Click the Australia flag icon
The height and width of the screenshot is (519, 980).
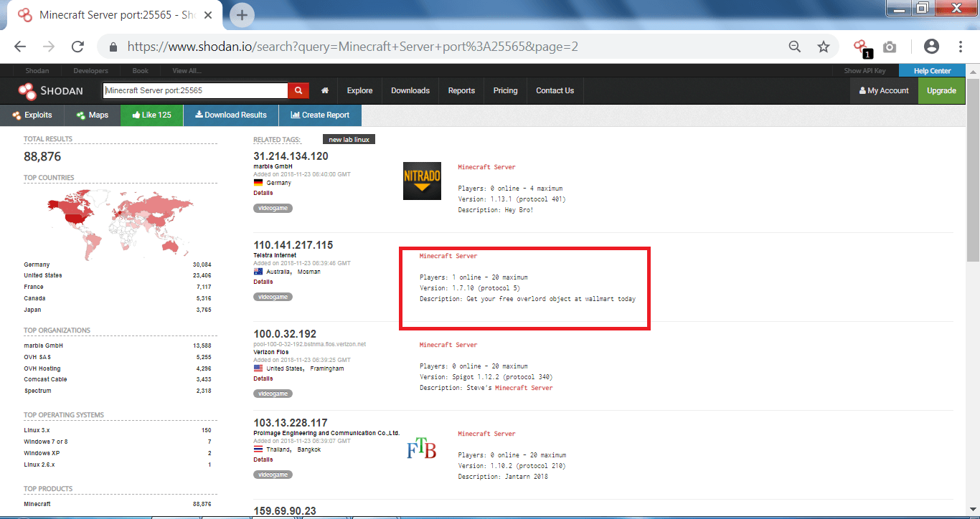pyautogui.click(x=258, y=272)
